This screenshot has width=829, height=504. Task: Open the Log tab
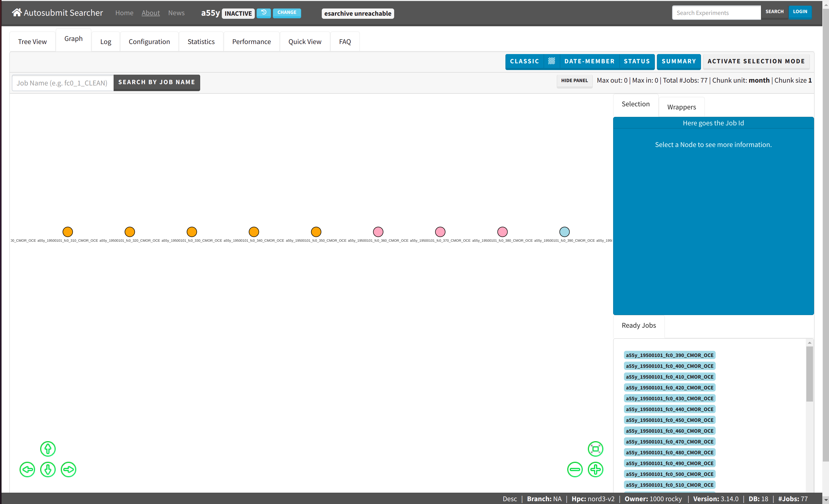(106, 42)
